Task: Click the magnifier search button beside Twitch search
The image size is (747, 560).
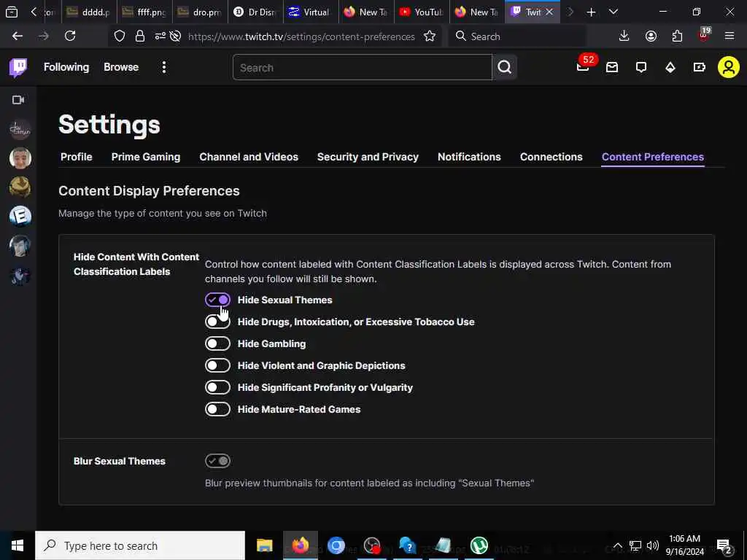Action: point(505,67)
